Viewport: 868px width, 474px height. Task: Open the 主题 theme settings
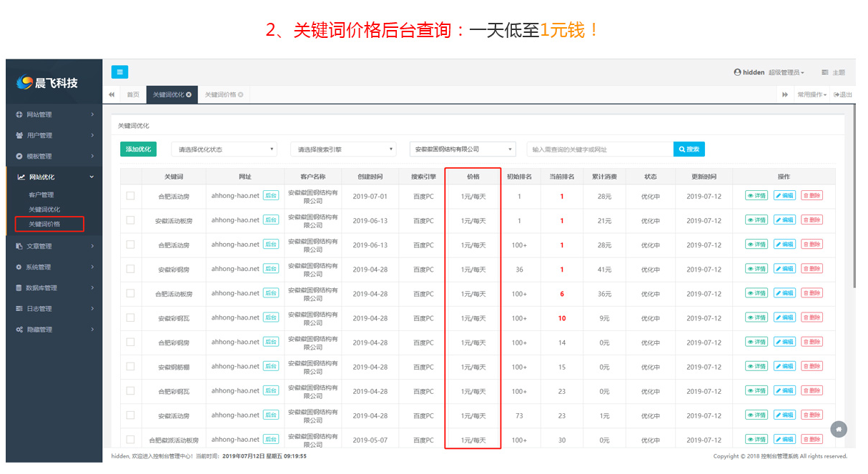(833, 72)
